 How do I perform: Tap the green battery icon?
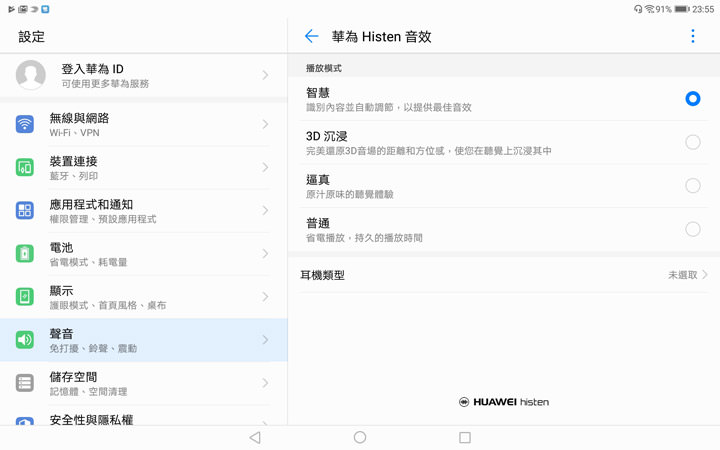coord(25,253)
